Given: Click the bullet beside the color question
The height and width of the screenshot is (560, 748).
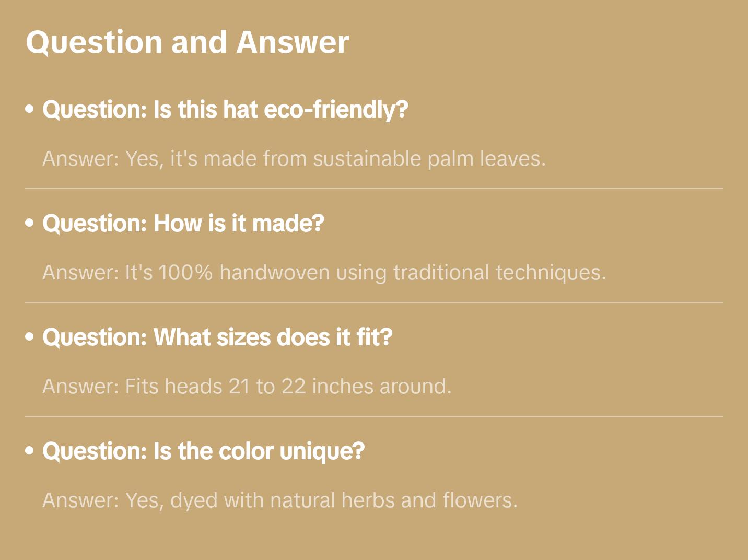Looking at the screenshot, I should click(x=30, y=451).
